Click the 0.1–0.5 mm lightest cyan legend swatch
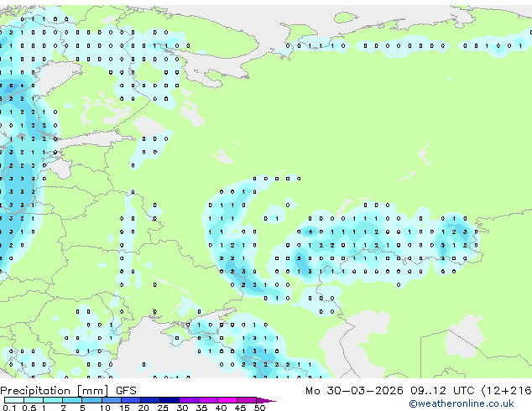The height and width of the screenshot is (411, 532). point(14,400)
